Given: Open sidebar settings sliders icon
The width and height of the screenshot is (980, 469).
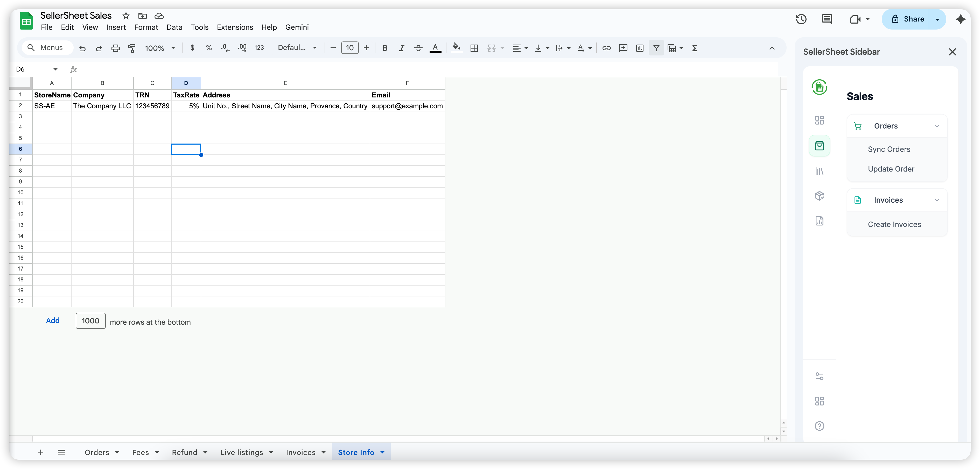Looking at the screenshot, I should 819,376.
